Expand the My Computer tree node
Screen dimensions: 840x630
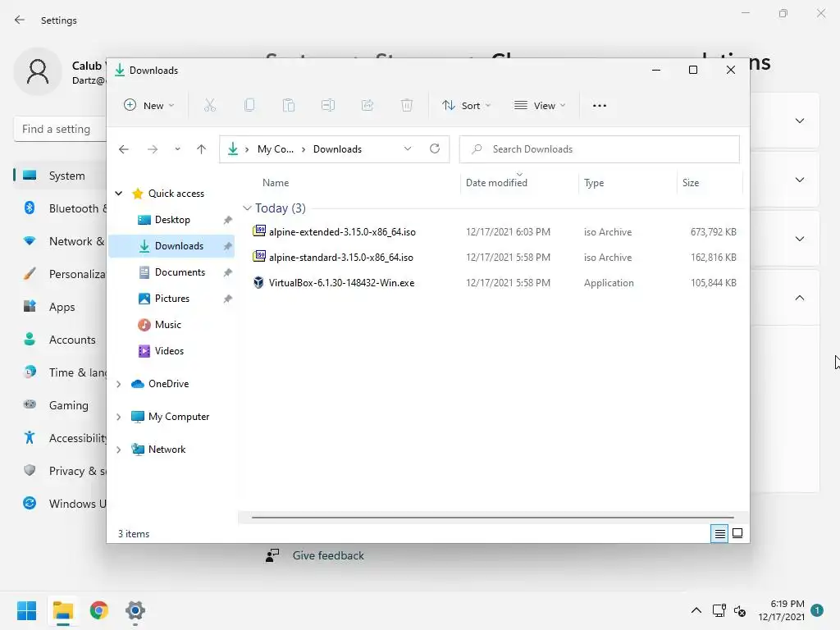(x=119, y=416)
